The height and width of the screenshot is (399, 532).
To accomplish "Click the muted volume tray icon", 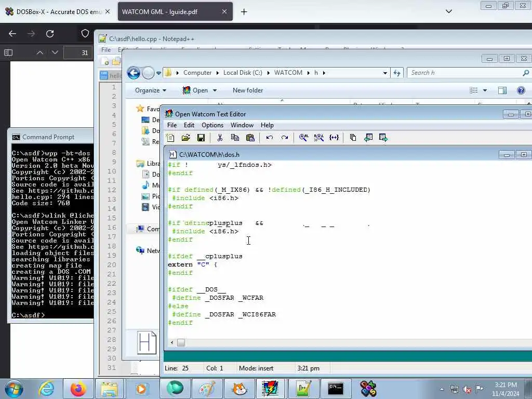I will coord(467,390).
